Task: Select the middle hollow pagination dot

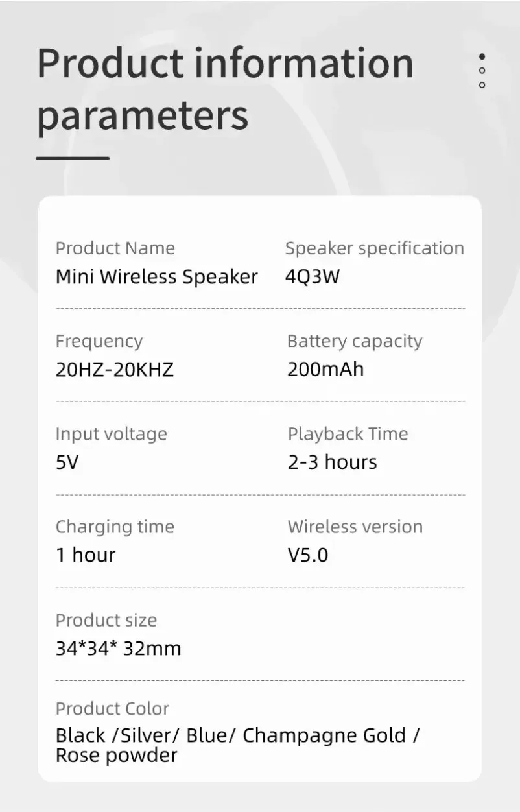Action: 482,71
